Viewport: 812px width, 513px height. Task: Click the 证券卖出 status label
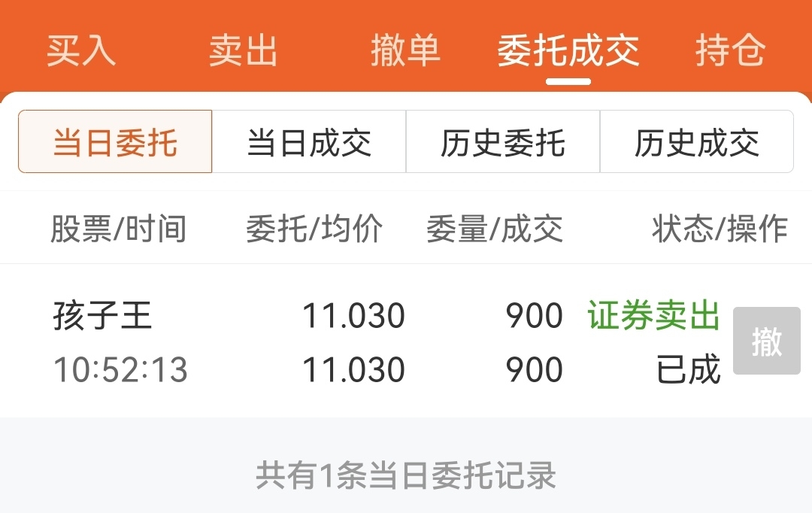click(653, 315)
